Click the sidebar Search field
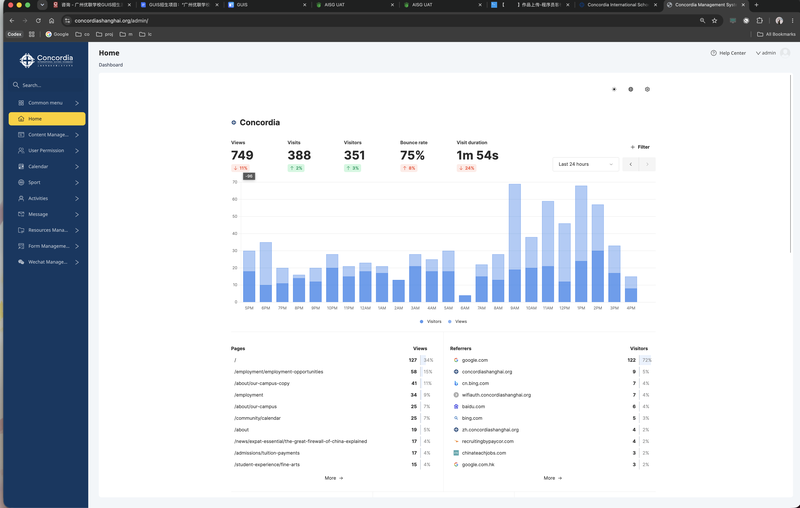The image size is (800, 508). click(47, 85)
